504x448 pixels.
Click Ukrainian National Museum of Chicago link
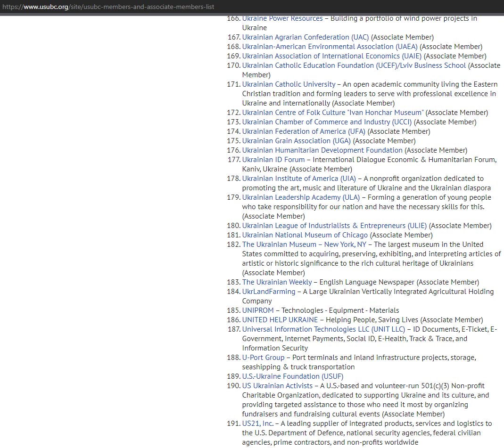point(305,235)
